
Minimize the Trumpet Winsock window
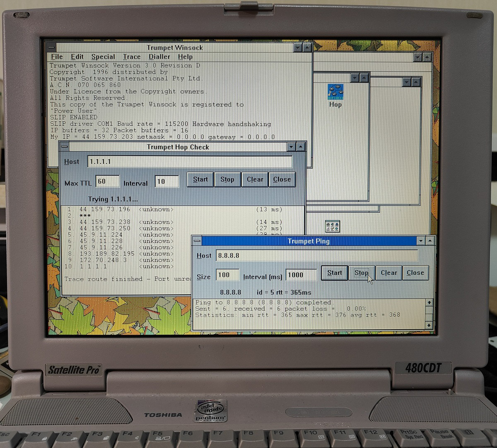click(x=298, y=48)
